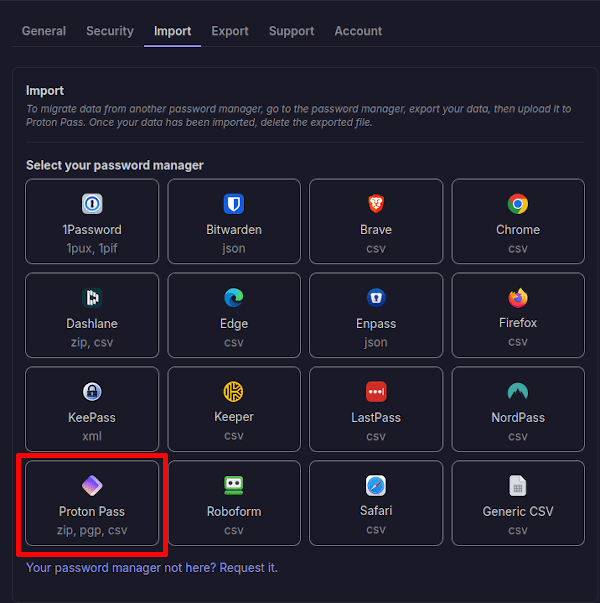Click the Roboform robot icon
This screenshot has width=600, height=603.
coord(234,485)
